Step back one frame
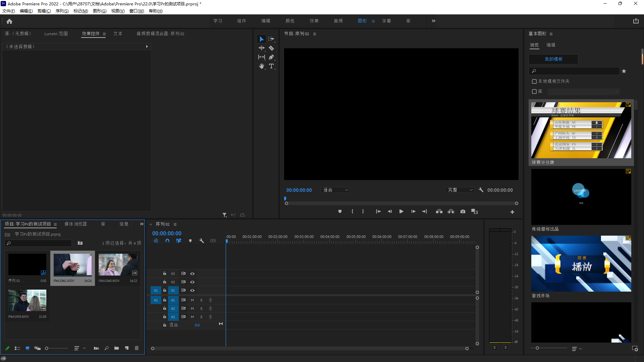This screenshot has height=362, width=644. coord(390,212)
